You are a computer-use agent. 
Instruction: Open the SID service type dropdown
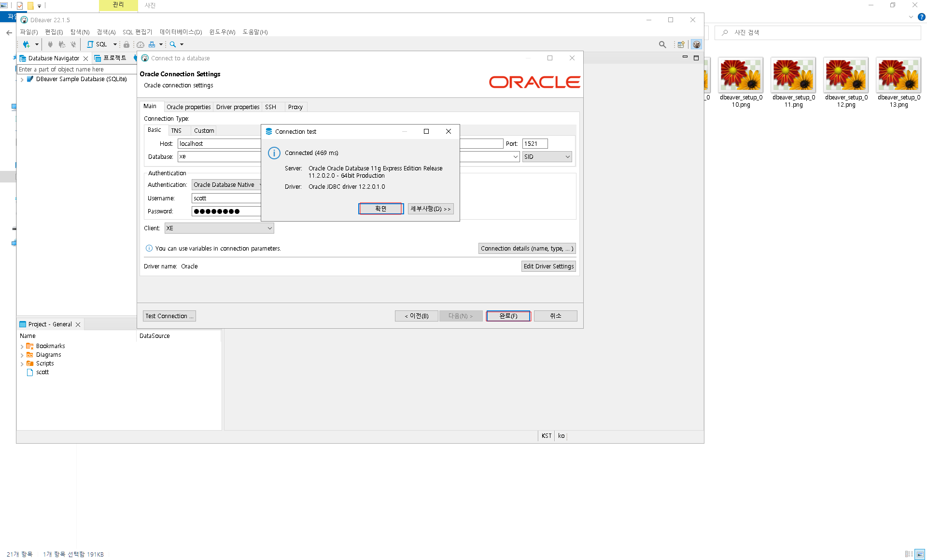[x=547, y=157]
